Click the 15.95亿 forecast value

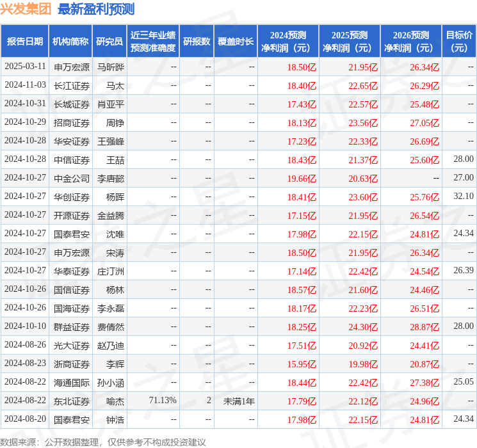[302, 364]
